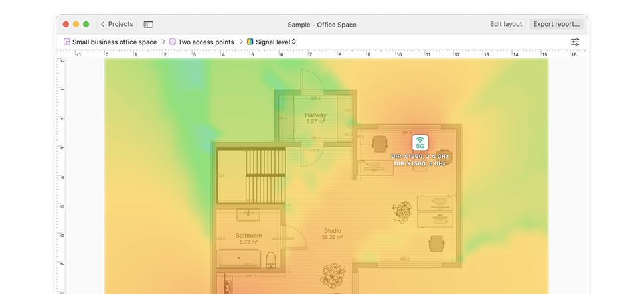Click the purple snapshot icon before Two access points
644x294 pixels.
[173, 42]
